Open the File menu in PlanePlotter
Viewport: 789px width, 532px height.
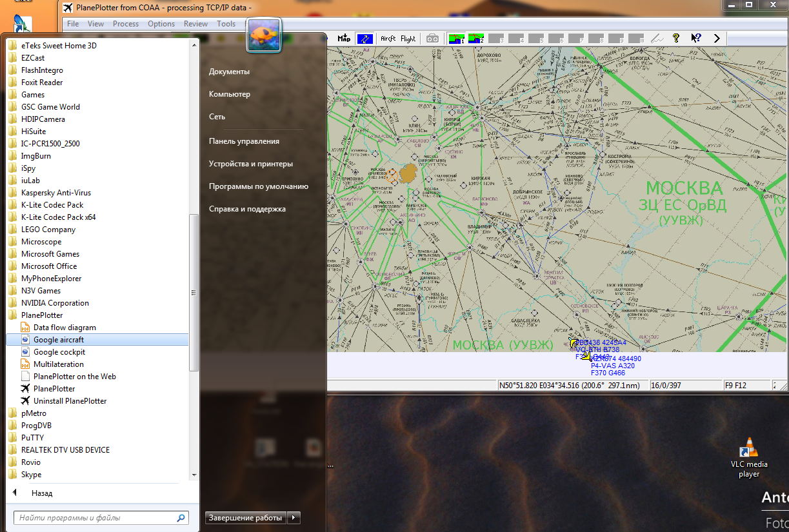[x=74, y=24]
